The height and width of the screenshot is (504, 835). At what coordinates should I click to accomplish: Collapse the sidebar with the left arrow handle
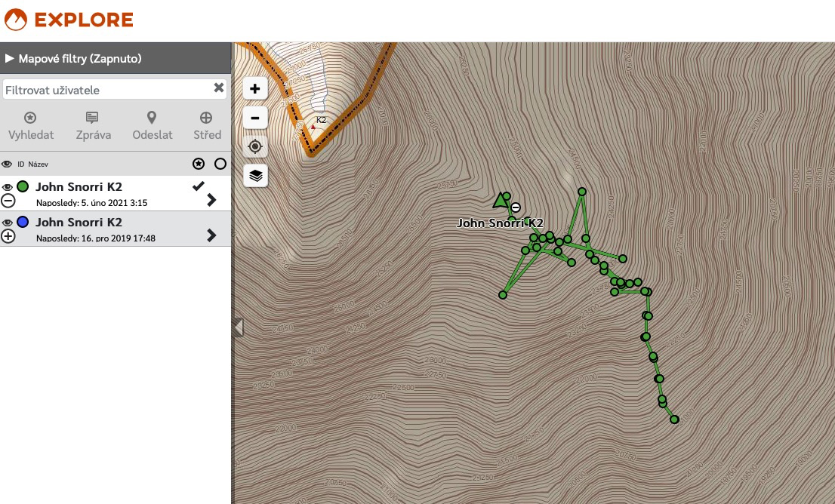pos(238,327)
